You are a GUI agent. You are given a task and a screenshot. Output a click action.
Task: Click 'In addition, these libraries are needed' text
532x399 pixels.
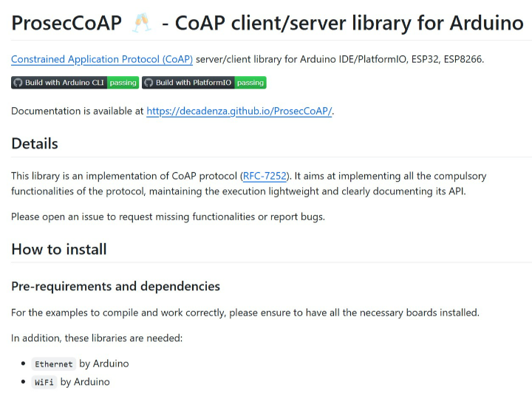point(97,338)
